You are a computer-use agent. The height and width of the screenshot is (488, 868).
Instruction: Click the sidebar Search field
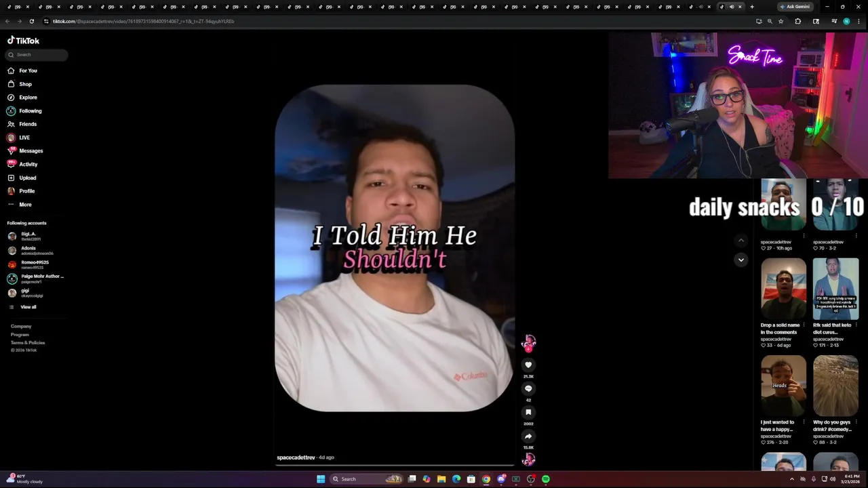tap(37, 55)
